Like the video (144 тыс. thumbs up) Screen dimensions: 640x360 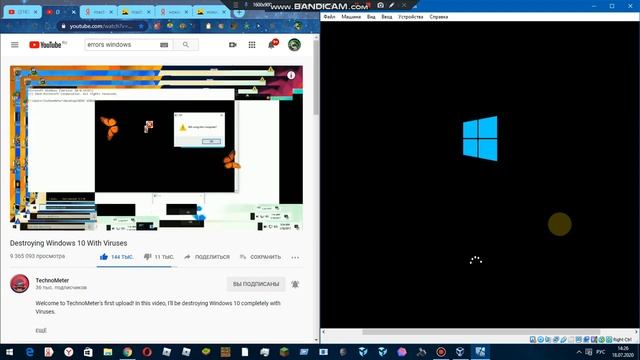(x=117, y=257)
